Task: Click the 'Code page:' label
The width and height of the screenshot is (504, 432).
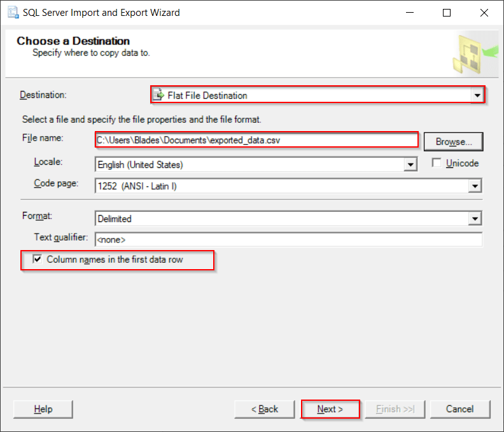Action: (56, 183)
